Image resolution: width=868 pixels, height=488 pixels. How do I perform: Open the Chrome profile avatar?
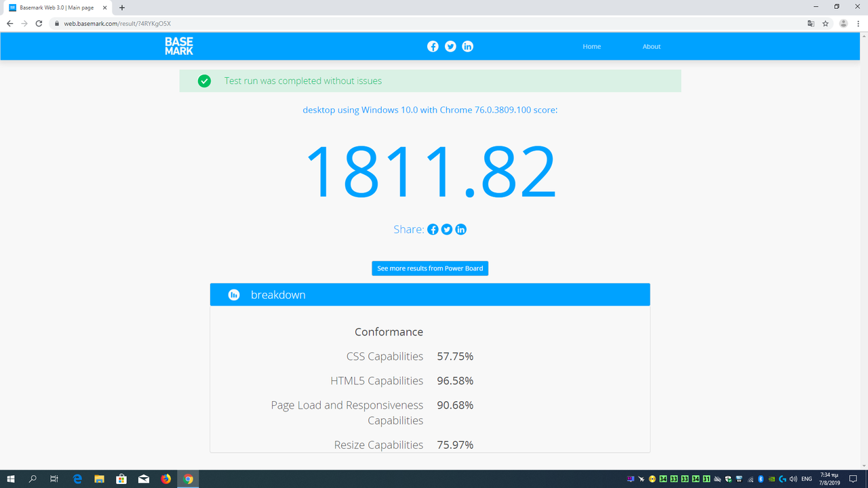pyautogui.click(x=844, y=23)
